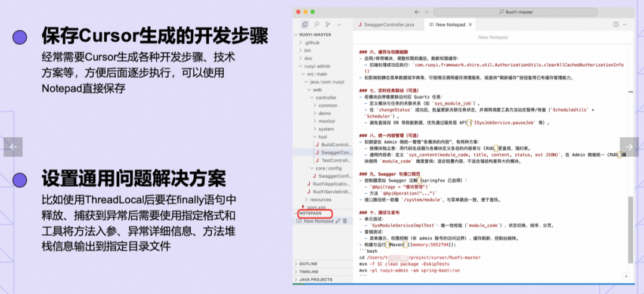
Task: Close the New Notepad tab
Action: pyautogui.click(x=470, y=24)
